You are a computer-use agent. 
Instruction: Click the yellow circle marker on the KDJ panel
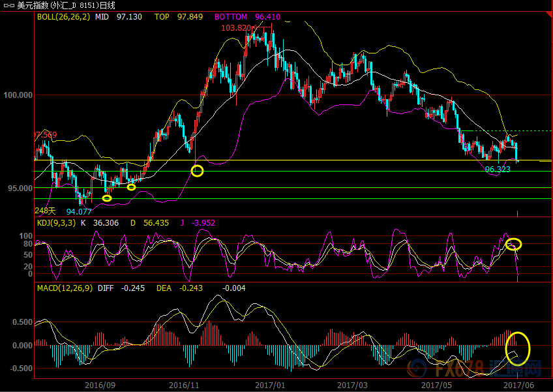(514, 245)
